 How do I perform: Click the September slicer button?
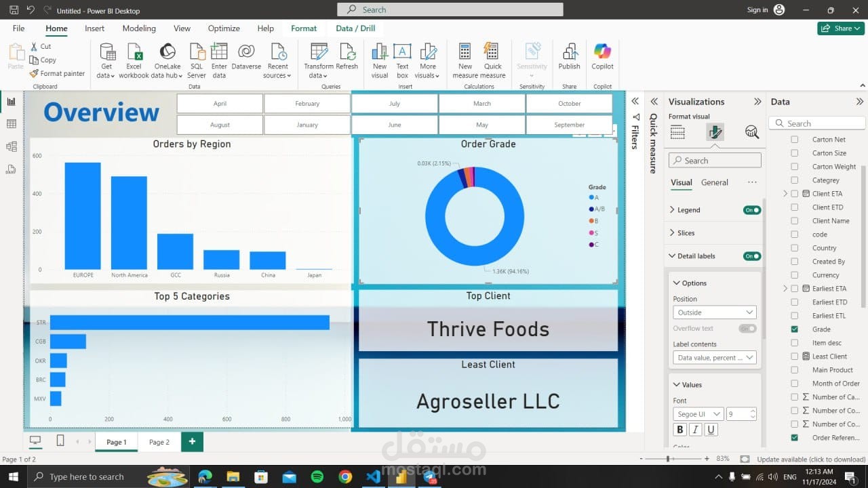(569, 125)
